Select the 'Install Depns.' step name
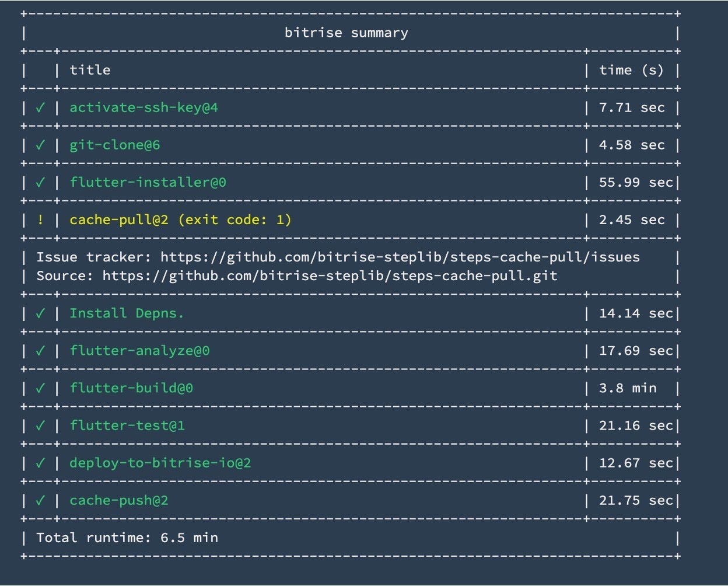Viewport: 728px width, 586px height. pyautogui.click(x=127, y=313)
